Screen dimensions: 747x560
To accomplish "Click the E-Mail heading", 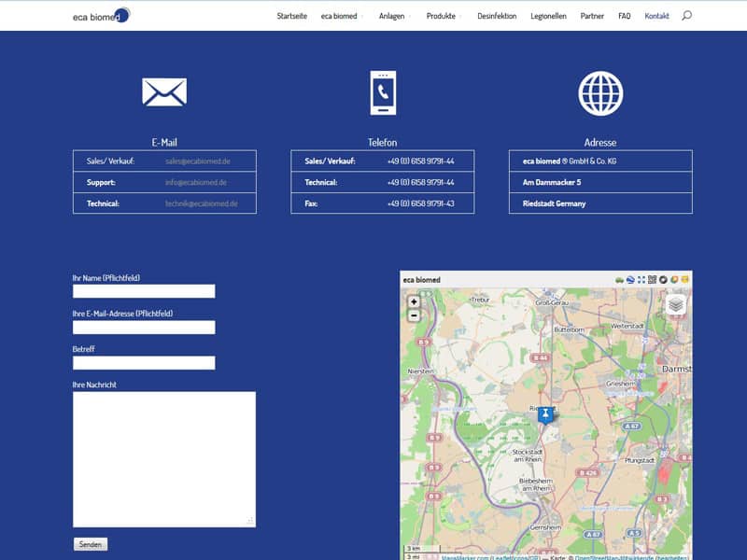I will [164, 143].
